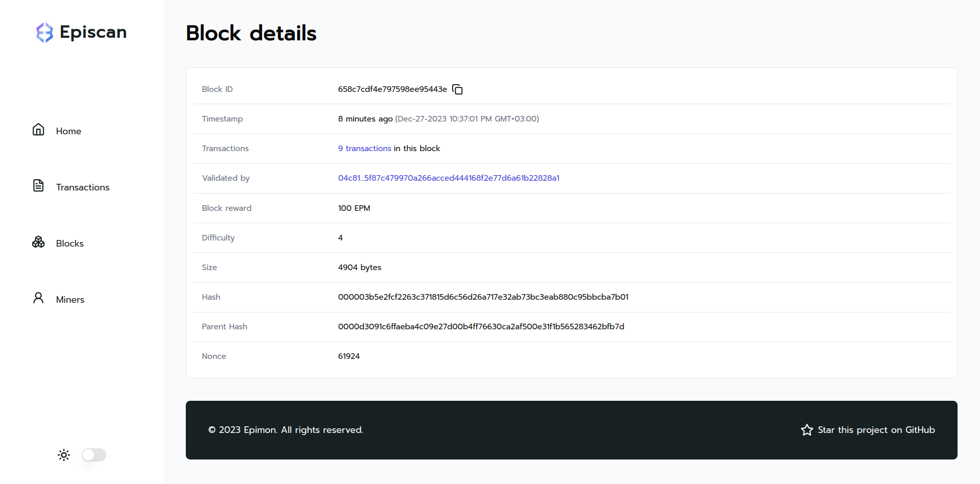
Task: Click the 'Parent Hash' label
Action: (225, 327)
